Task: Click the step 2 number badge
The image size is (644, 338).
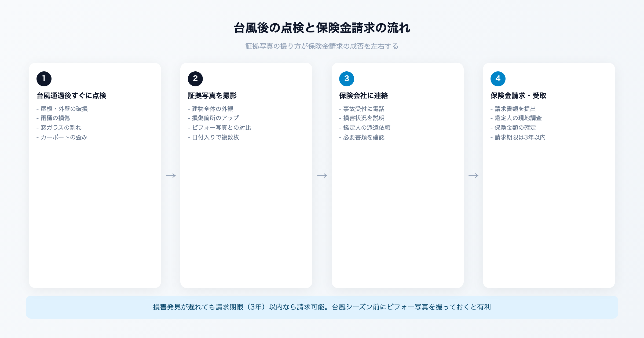Action: 195,79
